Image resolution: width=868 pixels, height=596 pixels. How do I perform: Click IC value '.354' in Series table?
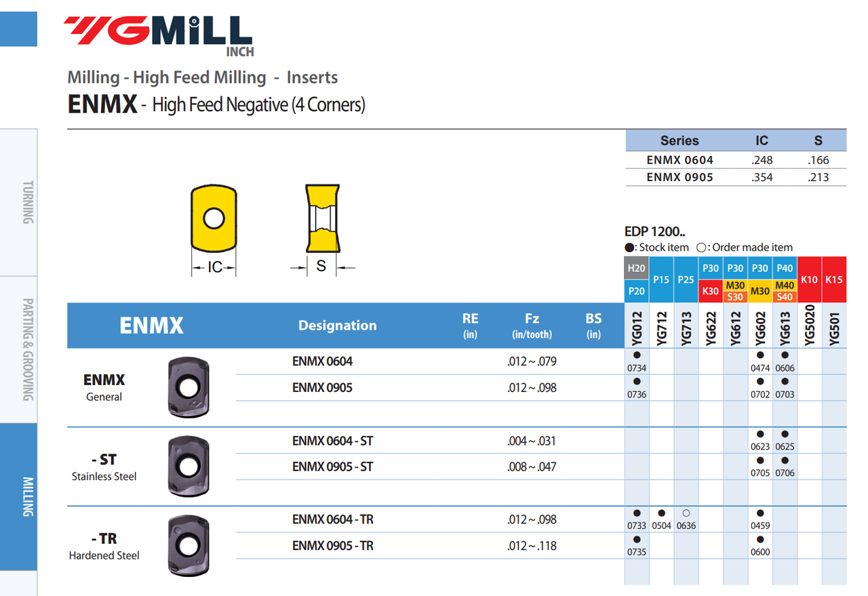tap(762, 177)
